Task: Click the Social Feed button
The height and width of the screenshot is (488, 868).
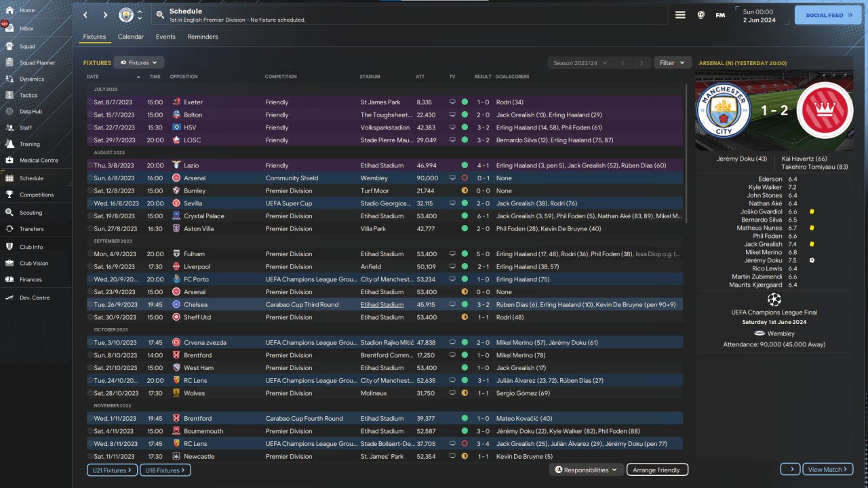Action: tap(828, 15)
